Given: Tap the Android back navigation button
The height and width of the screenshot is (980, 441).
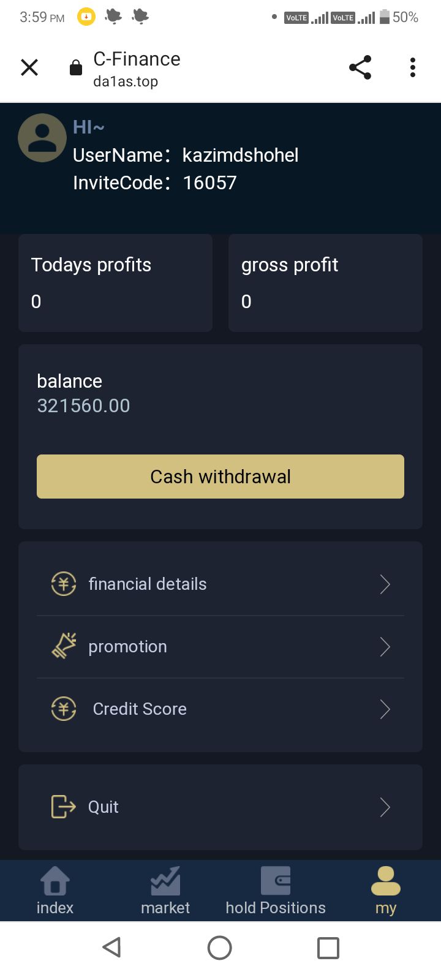Looking at the screenshot, I should click(111, 948).
